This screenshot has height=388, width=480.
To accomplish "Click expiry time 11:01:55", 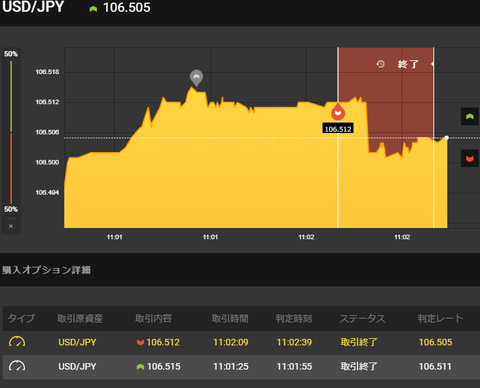I will [x=294, y=367].
